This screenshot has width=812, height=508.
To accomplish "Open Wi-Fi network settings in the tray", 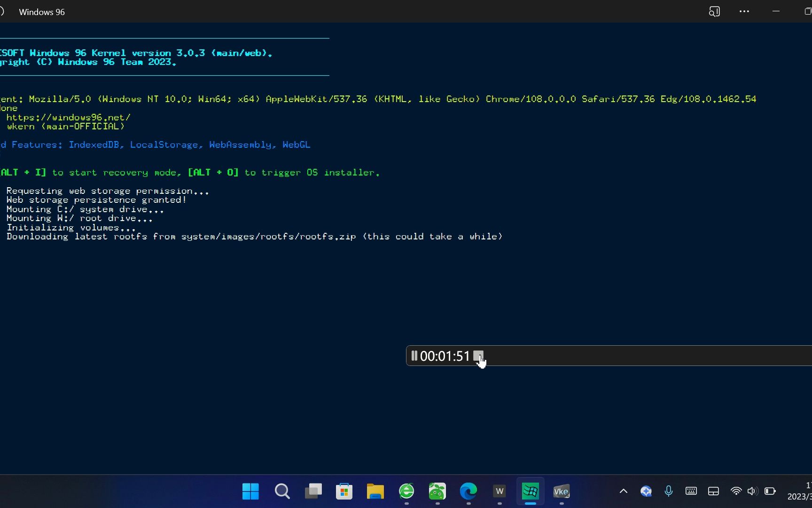I will pyautogui.click(x=736, y=492).
